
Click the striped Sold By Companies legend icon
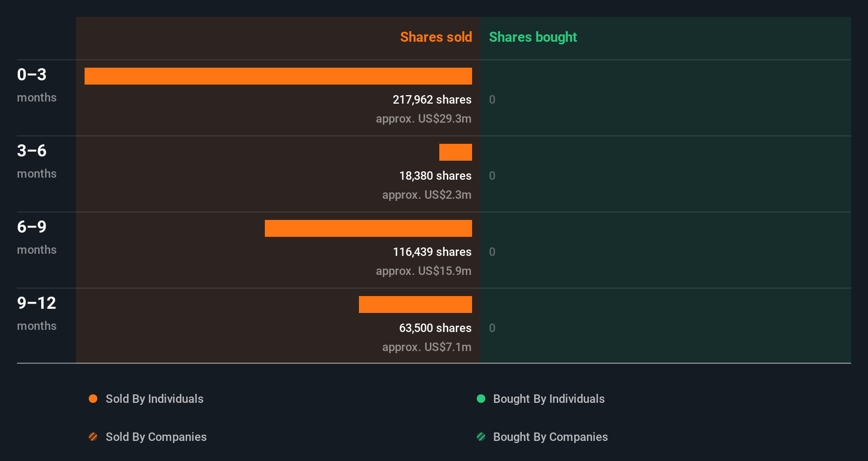click(93, 437)
